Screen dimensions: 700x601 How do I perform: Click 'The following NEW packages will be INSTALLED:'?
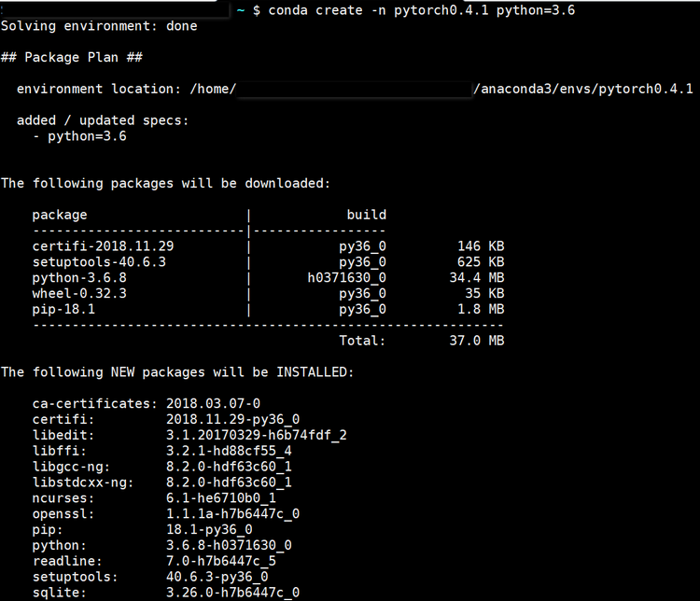(177, 372)
